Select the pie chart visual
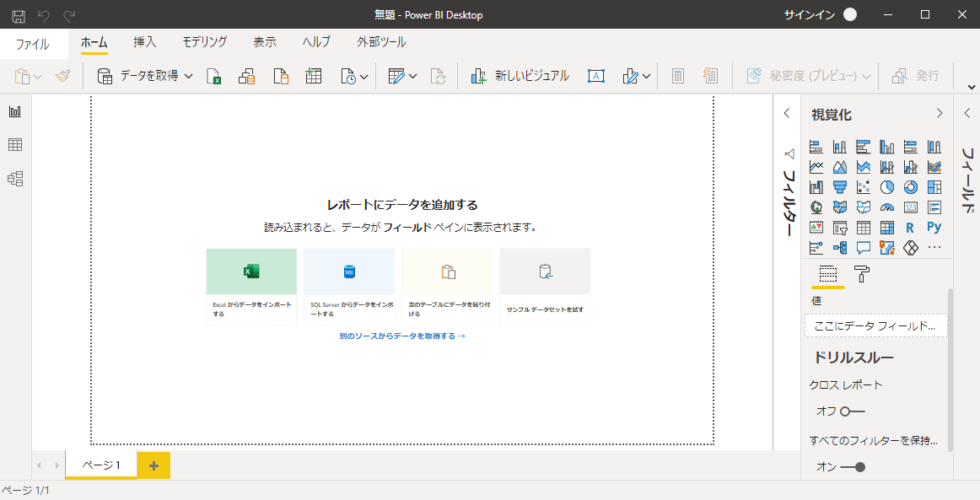The height and width of the screenshot is (500, 980). point(887,187)
